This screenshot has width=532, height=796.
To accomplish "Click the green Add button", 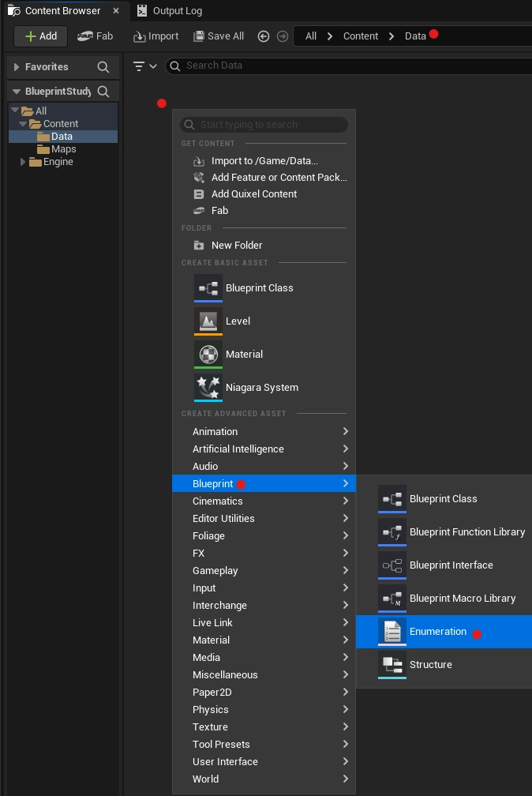I will [x=40, y=36].
